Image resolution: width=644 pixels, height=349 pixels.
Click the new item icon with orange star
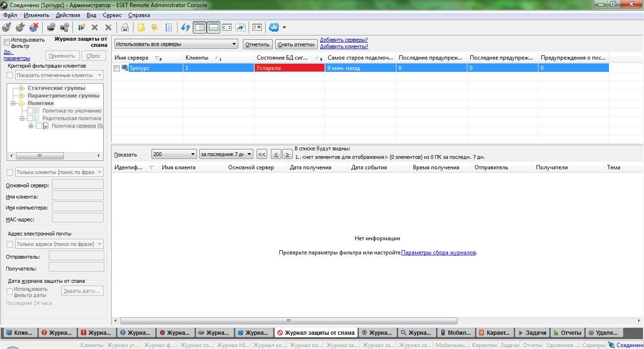[x=81, y=27]
